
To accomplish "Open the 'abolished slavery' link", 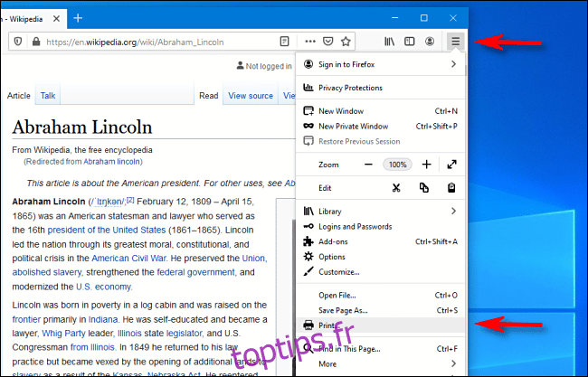I will tap(46, 272).
